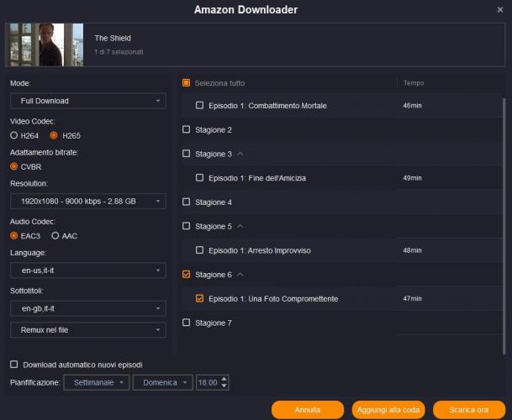Open the Mode dropdown showing Full Download
Screen dimensions: 512x420
pos(88,102)
